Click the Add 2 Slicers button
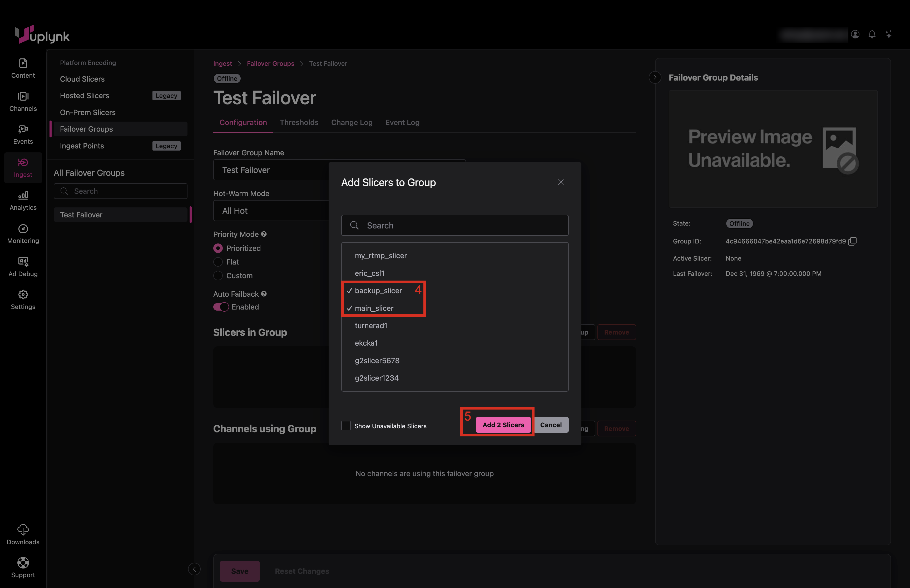 tap(503, 425)
